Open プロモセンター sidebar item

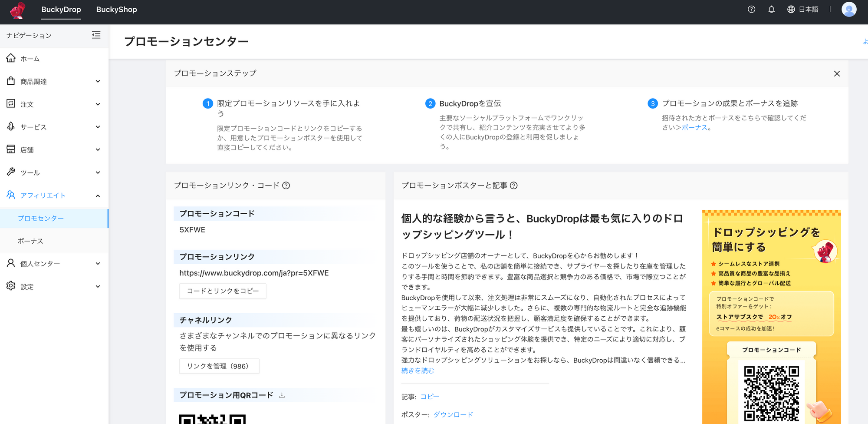(x=54, y=218)
